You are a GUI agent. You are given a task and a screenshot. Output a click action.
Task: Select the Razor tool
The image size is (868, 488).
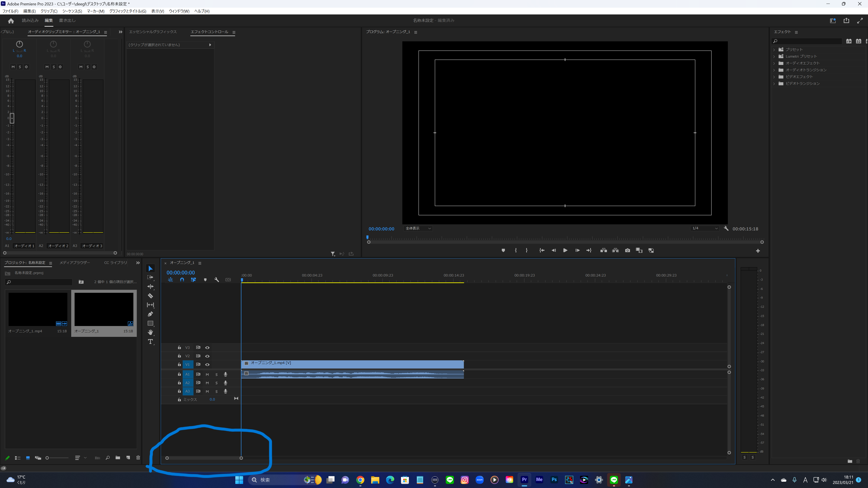150,296
